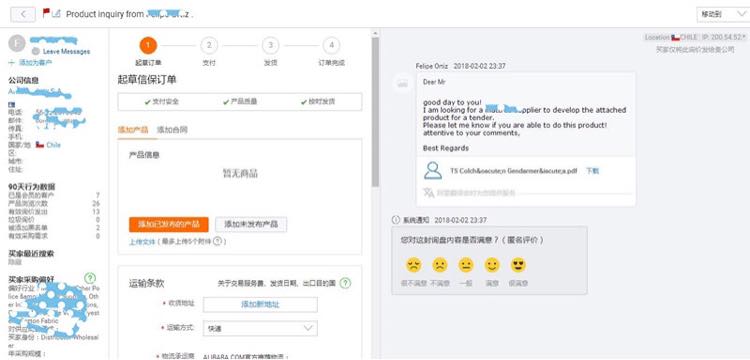Click 产品质量 checkmark item

pyautogui.click(x=240, y=102)
